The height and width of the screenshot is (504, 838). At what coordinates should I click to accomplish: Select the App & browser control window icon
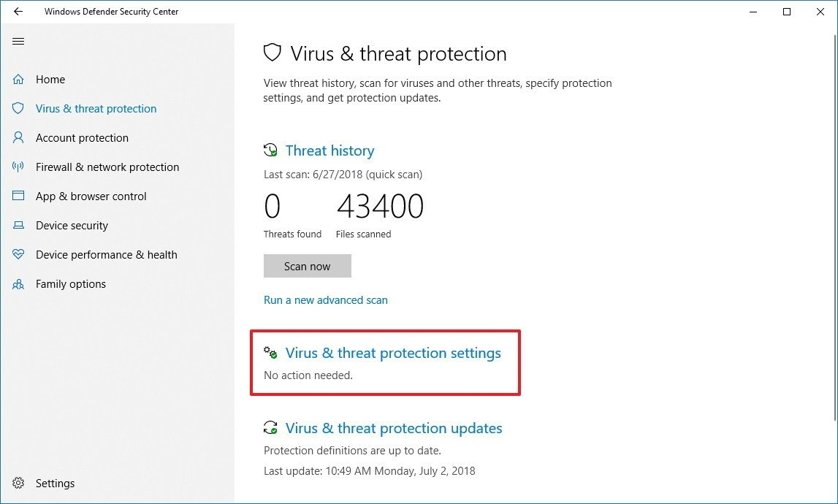18,196
